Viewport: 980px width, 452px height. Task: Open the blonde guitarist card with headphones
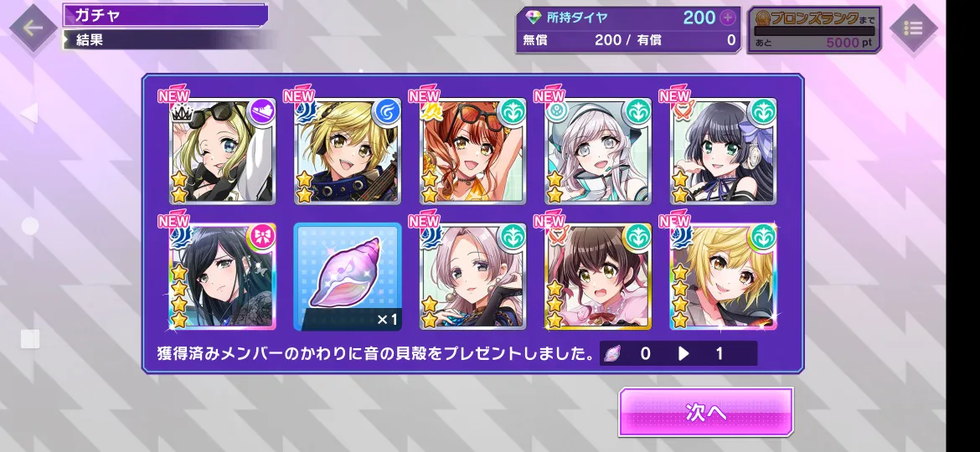pos(348,151)
